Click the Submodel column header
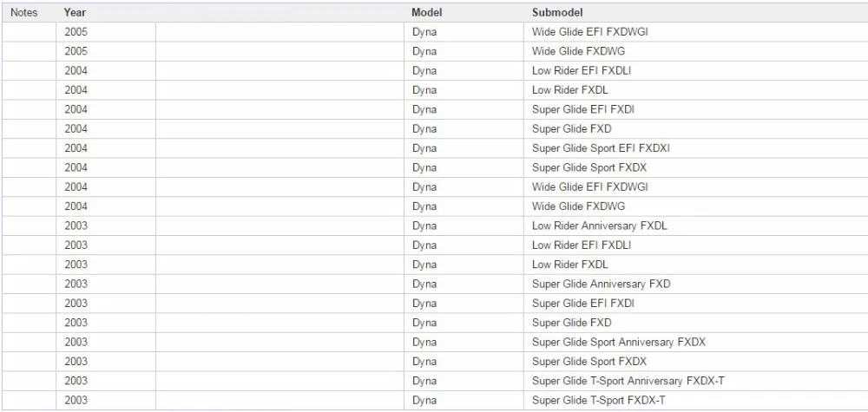 (557, 12)
